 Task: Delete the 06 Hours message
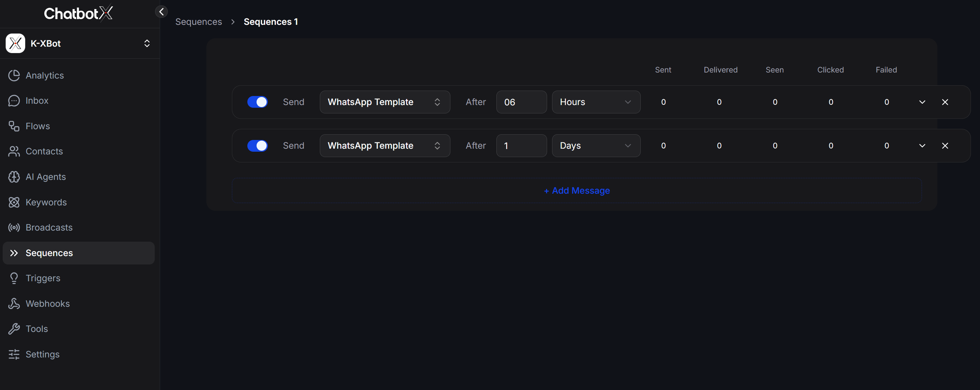[x=945, y=102]
